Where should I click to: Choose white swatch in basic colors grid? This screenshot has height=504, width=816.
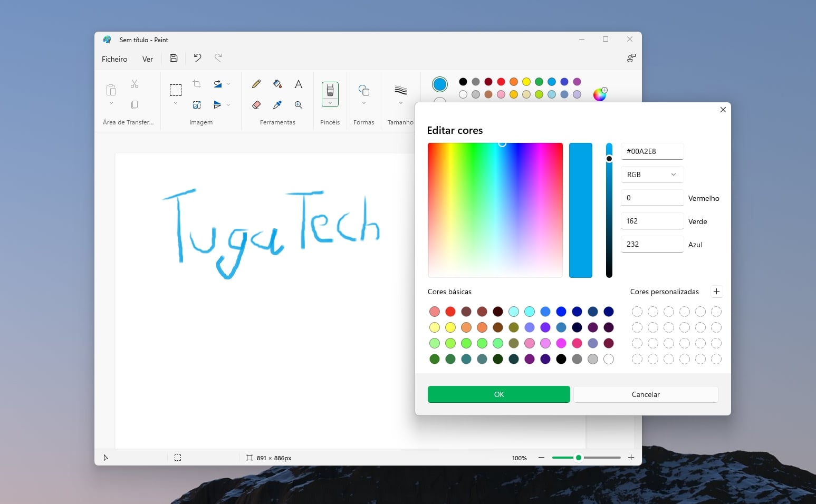tap(609, 359)
